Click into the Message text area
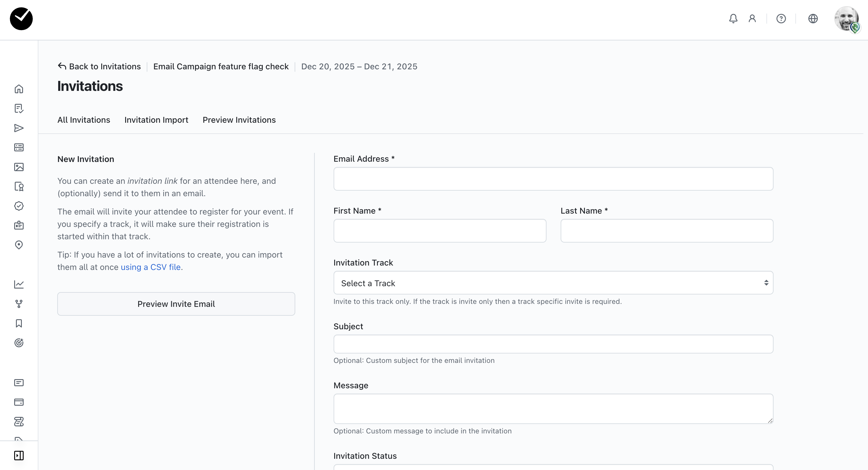Screen dimensions: 868x470 [x=553, y=408]
